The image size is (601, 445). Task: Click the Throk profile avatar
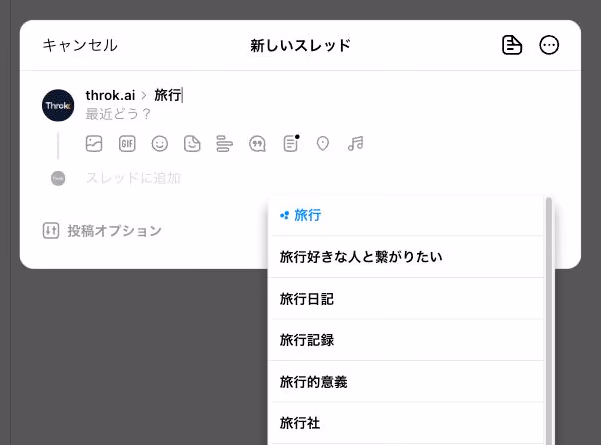click(x=58, y=105)
